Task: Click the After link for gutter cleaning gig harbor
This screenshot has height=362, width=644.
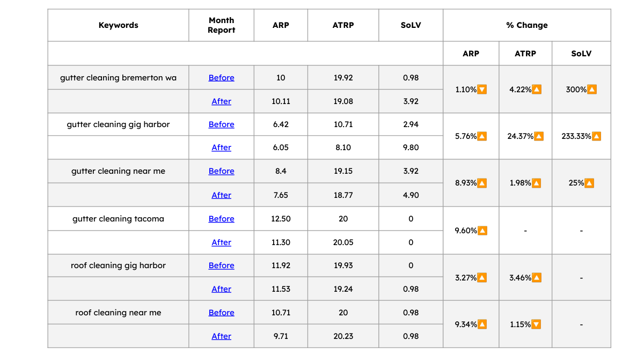Action: tap(221, 147)
